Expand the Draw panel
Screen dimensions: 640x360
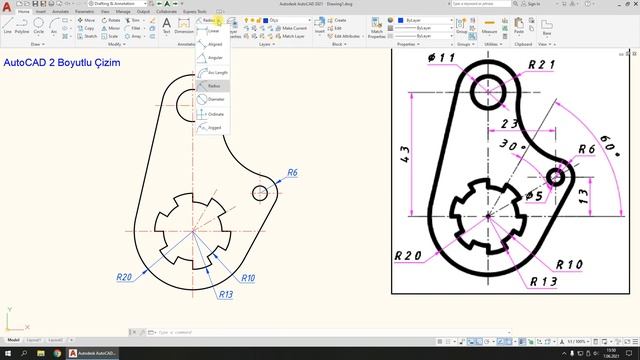[38, 44]
